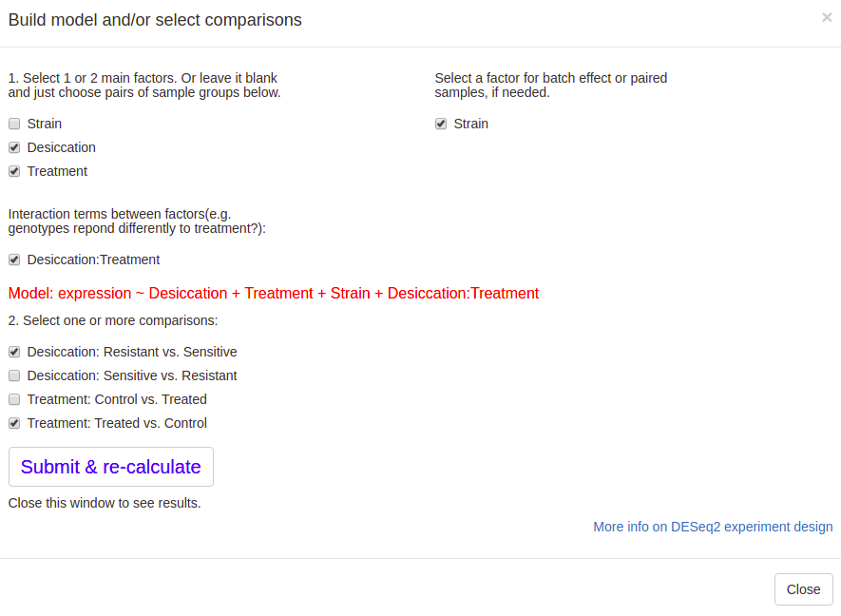Uncheck Strain as batch effect factor

pos(440,124)
